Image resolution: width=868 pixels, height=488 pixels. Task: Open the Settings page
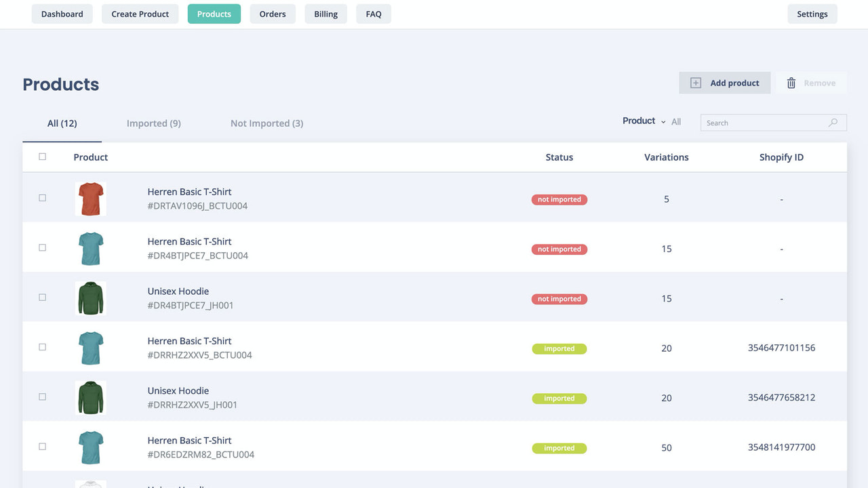click(812, 14)
